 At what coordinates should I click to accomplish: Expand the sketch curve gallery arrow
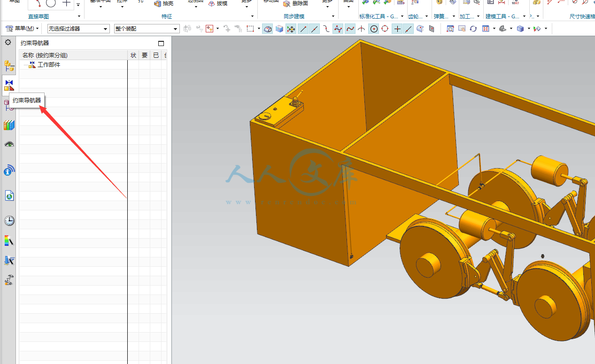pos(78,4)
